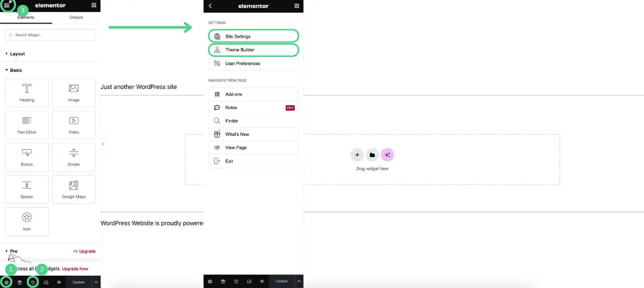Switch to the Elements tab
The image size is (644, 288).
(26, 18)
